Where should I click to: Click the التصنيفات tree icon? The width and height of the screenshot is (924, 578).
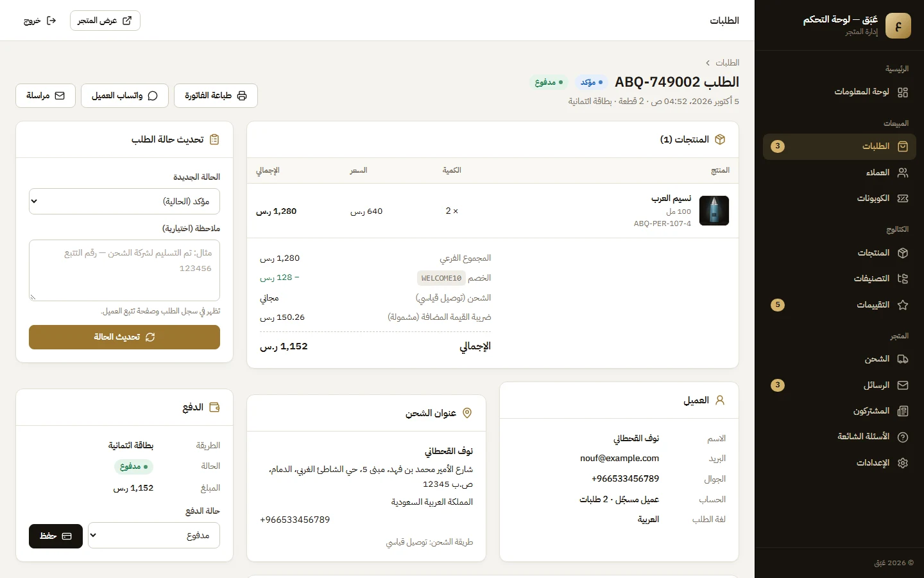903,279
